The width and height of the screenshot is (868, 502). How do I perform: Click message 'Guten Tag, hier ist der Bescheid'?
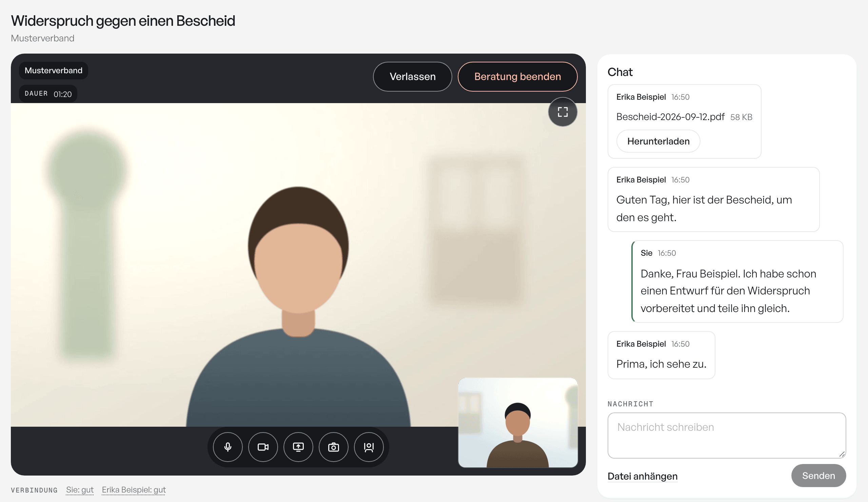(713, 199)
